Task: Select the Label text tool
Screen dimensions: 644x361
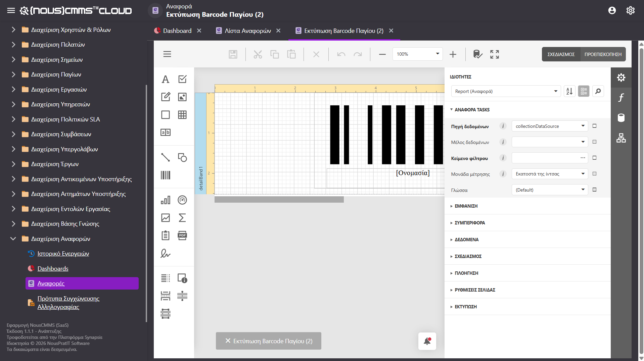Action: tap(166, 79)
